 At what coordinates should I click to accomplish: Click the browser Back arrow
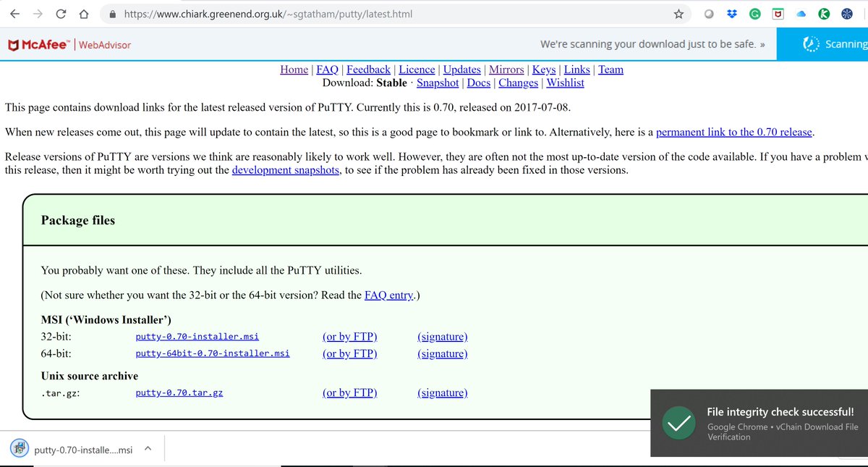[14, 14]
